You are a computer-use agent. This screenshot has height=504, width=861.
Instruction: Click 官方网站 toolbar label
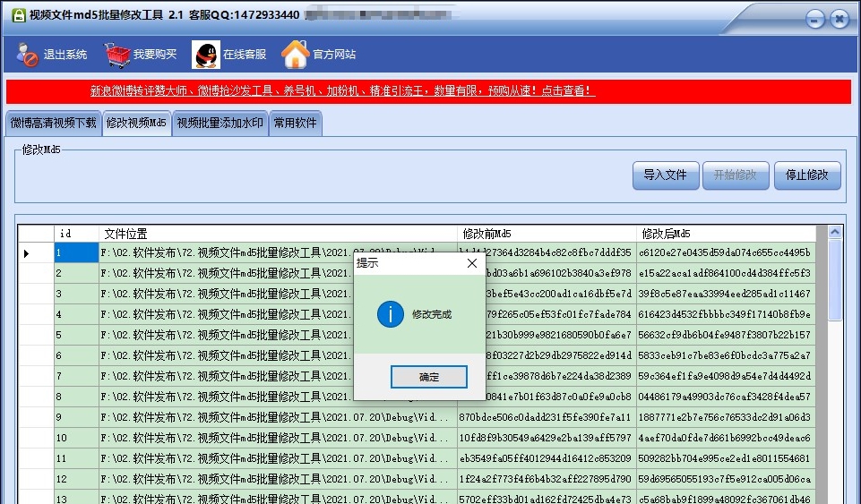tap(334, 55)
